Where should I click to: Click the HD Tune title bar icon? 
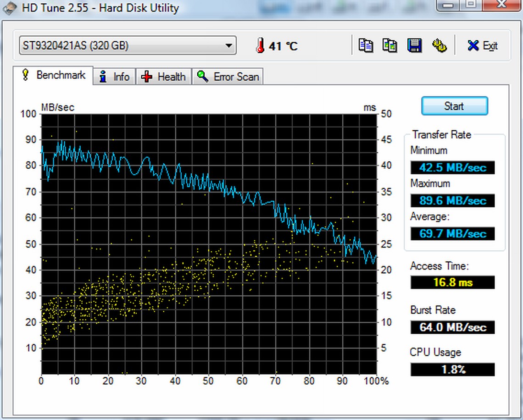pyautogui.click(x=9, y=8)
